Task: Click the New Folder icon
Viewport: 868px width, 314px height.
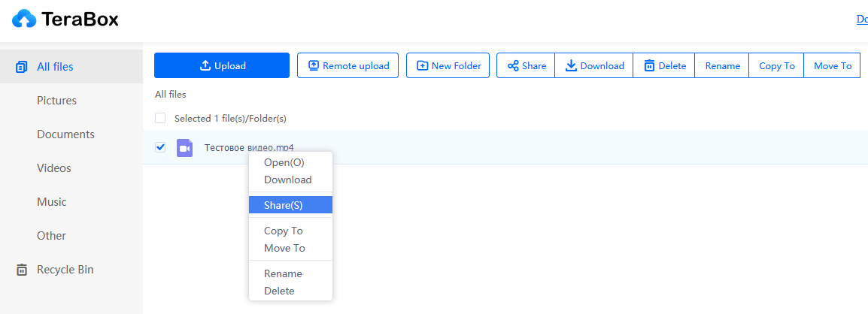Action: point(422,66)
